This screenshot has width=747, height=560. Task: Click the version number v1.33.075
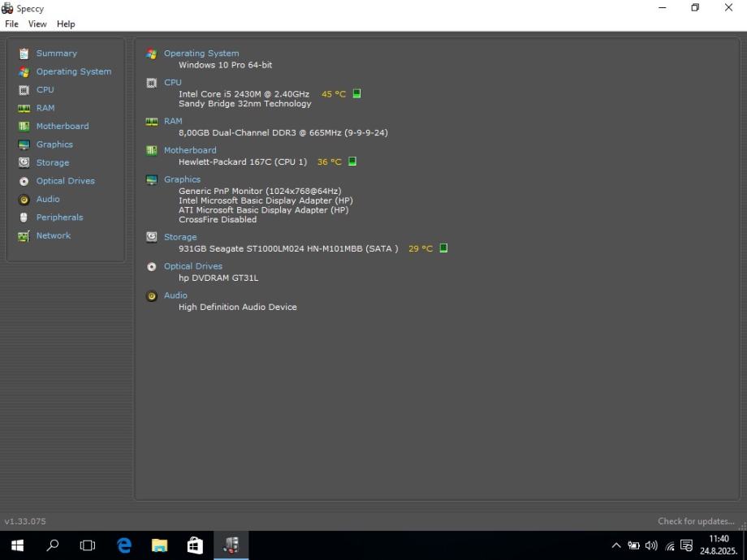pyautogui.click(x=25, y=521)
